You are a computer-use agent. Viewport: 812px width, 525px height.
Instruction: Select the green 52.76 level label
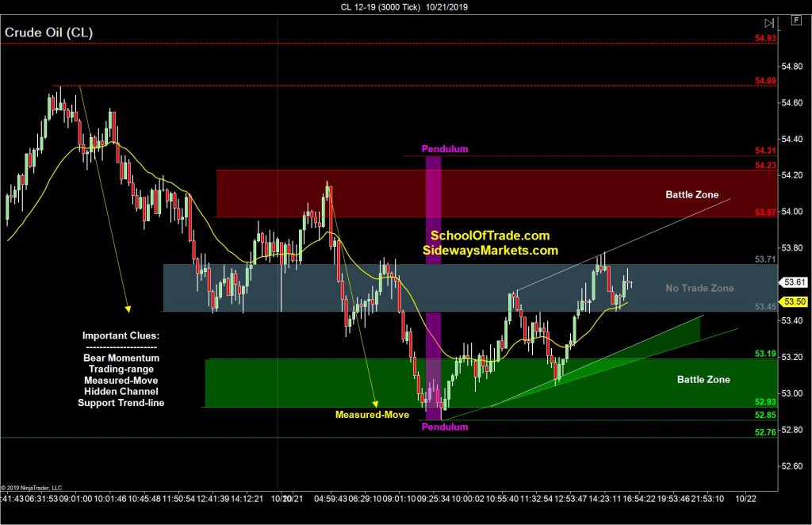click(x=765, y=431)
